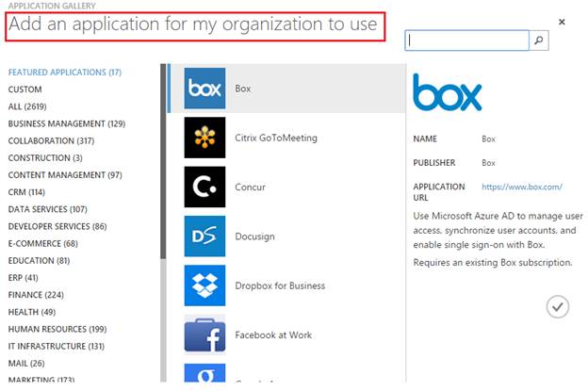Open Mail (26) category
The width and height of the screenshot is (588, 391).
26,364
